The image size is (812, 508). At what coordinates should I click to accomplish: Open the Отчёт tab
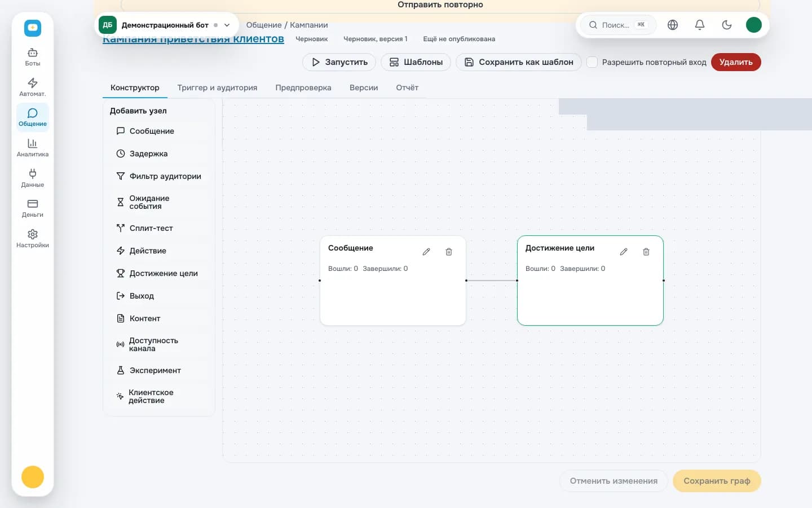coord(407,87)
